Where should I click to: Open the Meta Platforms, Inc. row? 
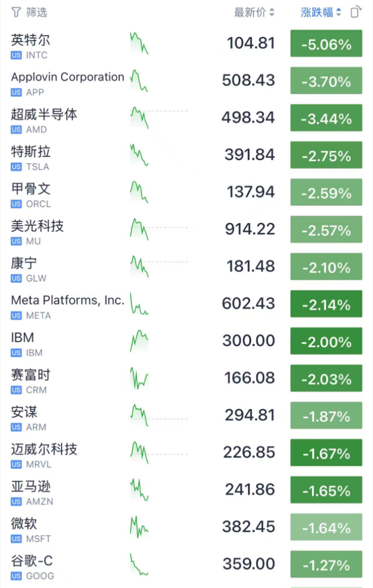[x=186, y=304]
